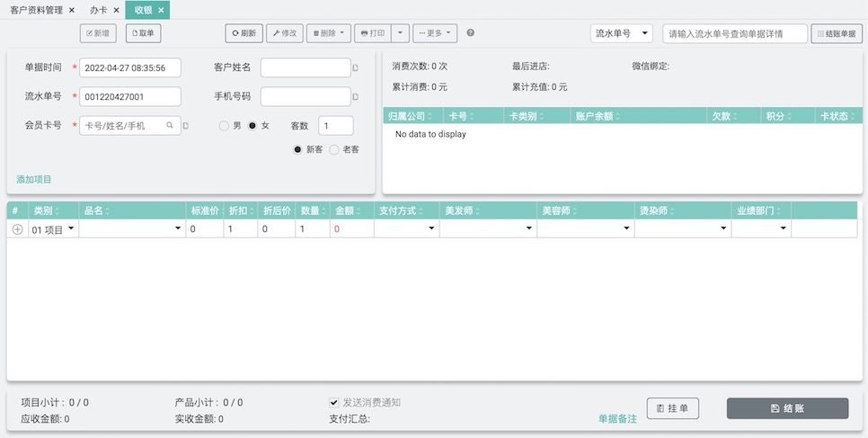Click the copy icon beside 会员卡号
Viewport: 868px width, 438px height.
coord(186,126)
